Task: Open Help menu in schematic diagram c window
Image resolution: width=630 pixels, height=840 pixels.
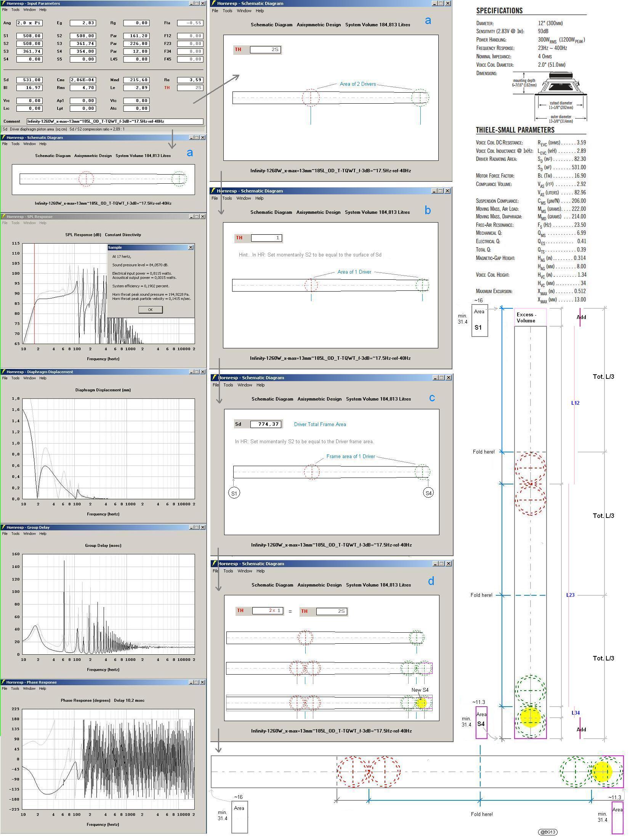Action: click(x=261, y=385)
